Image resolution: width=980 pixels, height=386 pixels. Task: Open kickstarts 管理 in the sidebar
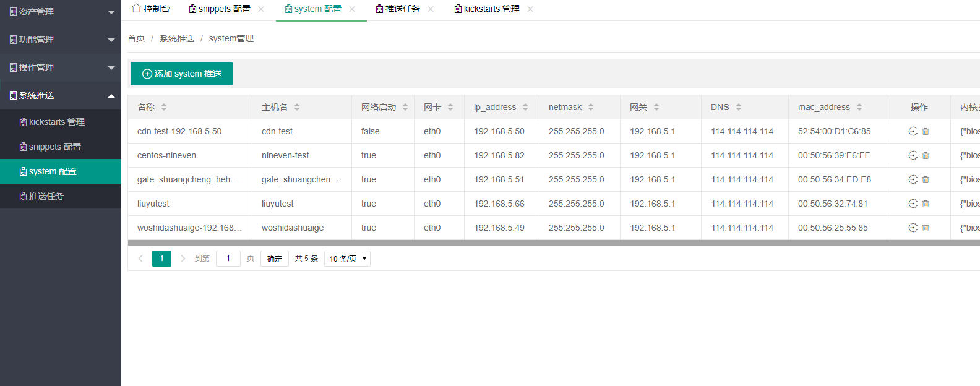pos(61,122)
